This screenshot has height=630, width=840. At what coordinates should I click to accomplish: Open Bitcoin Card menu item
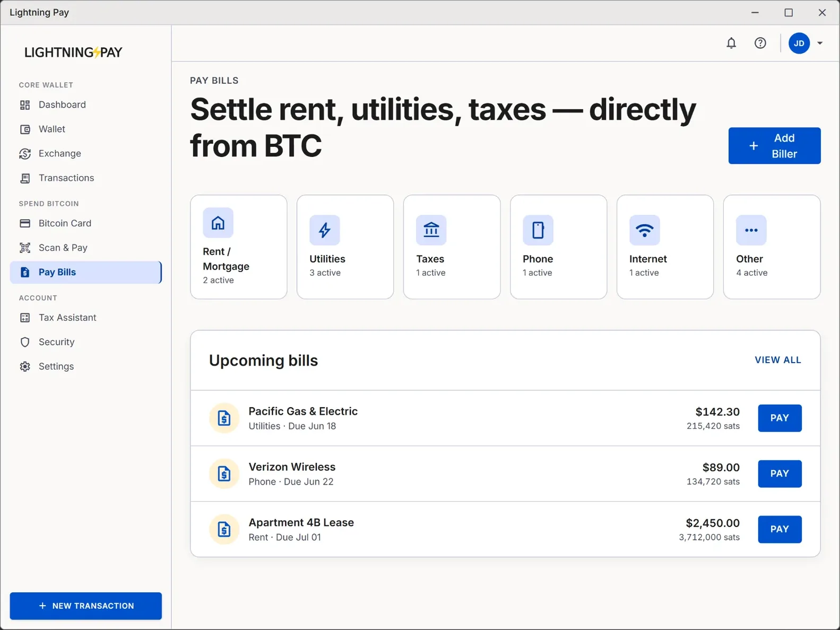tap(85, 223)
